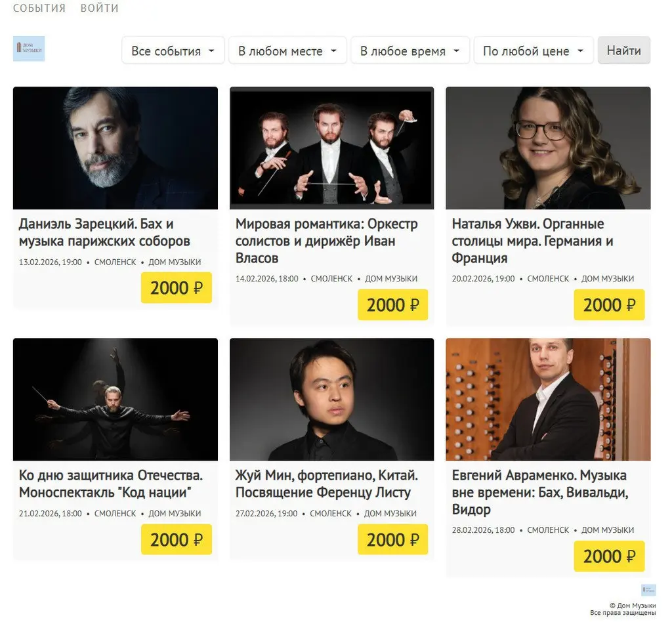This screenshot has width=672, height=622.
Task: Click the Евгений Авраменко organ photo
Action: point(548,399)
